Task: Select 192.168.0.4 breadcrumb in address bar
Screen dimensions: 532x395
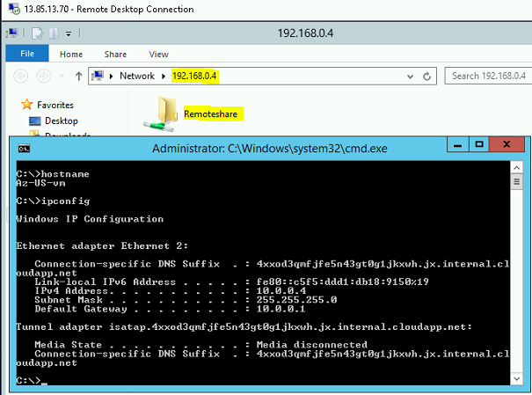Action: pos(194,76)
